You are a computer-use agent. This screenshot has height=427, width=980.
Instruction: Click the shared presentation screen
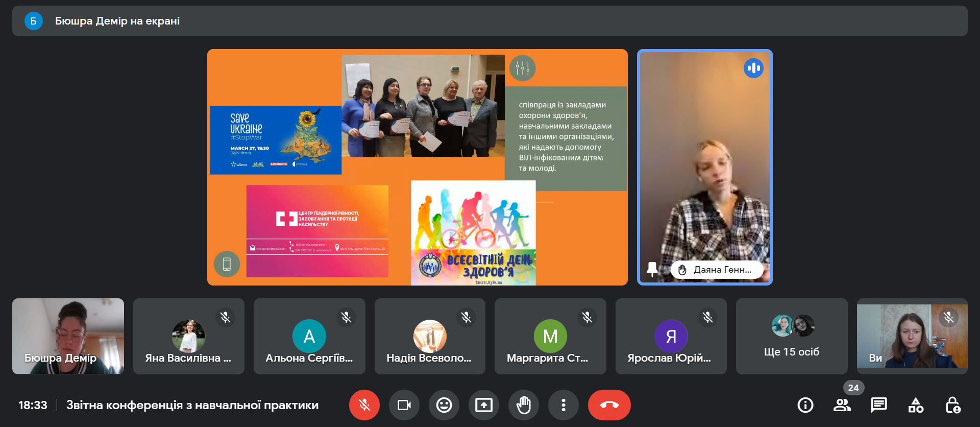coord(417,167)
